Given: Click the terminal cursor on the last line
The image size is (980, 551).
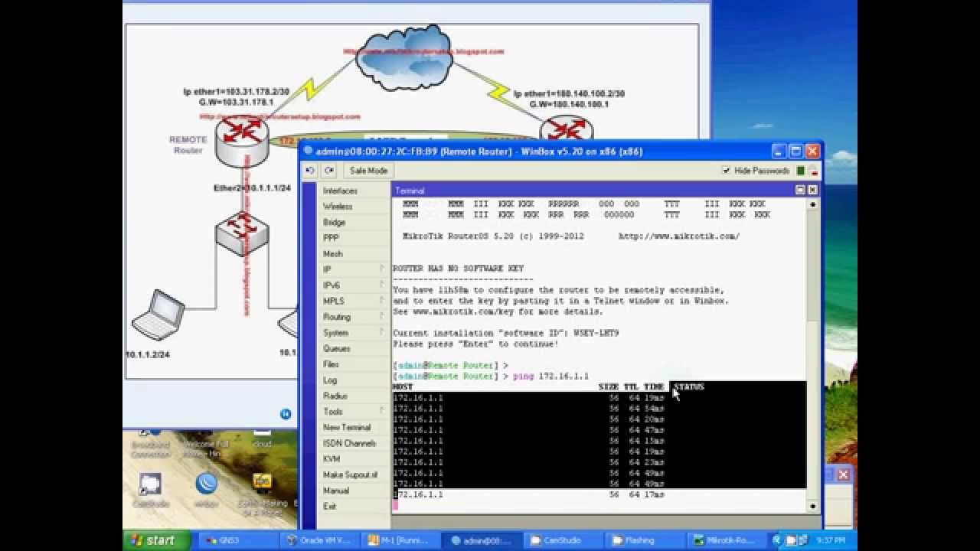Looking at the screenshot, I should click(x=396, y=505).
